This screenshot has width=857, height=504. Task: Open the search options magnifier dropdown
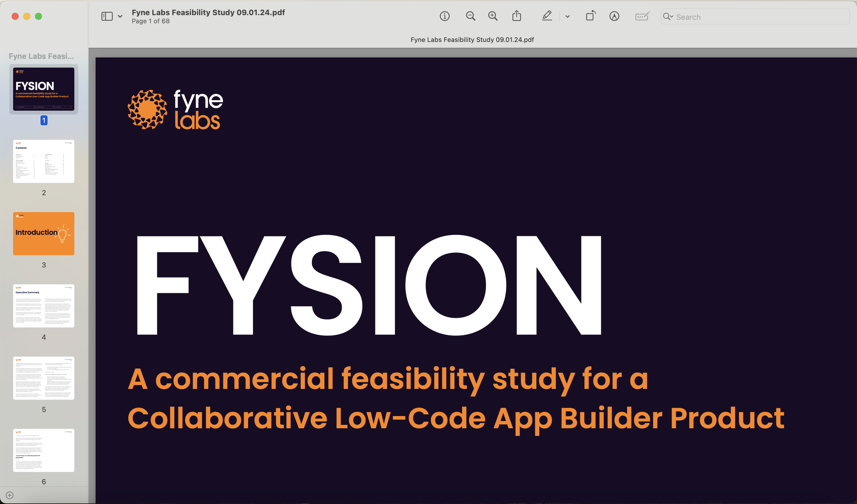point(668,16)
